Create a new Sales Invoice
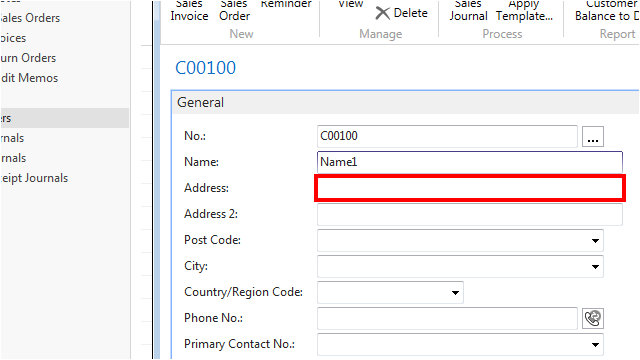640x360 pixels. pyautogui.click(x=189, y=11)
